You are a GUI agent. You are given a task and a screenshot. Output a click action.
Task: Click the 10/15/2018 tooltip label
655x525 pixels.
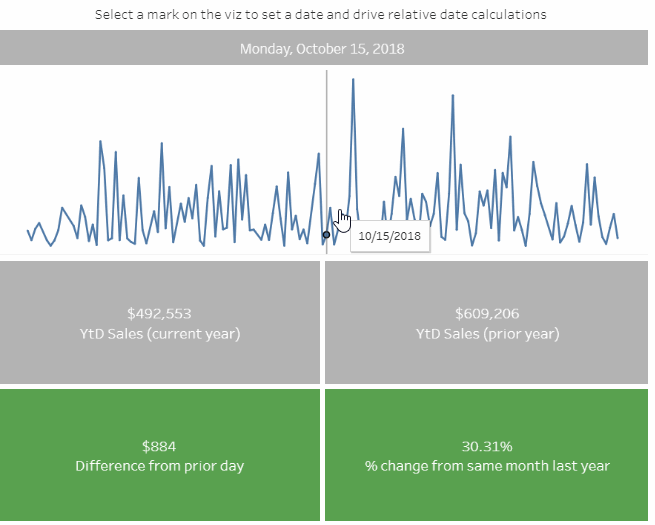tap(390, 236)
